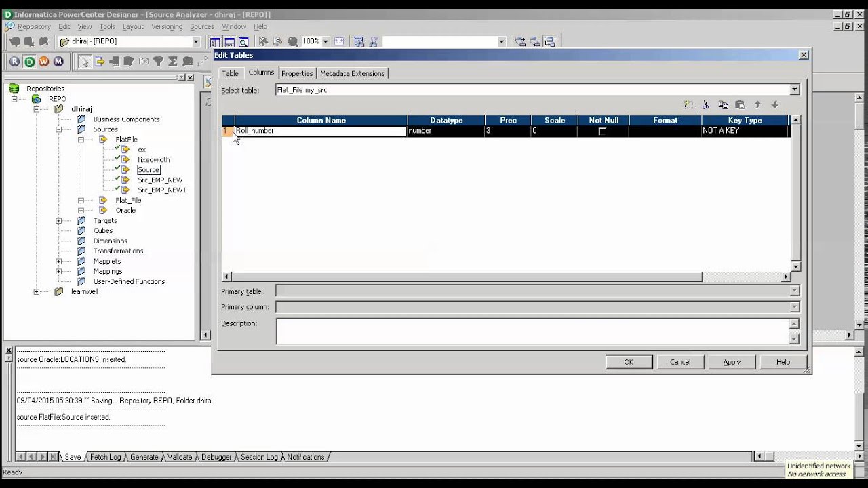The width and height of the screenshot is (868, 488).
Task: Close the Edit Tables dialog
Action: pos(804,55)
